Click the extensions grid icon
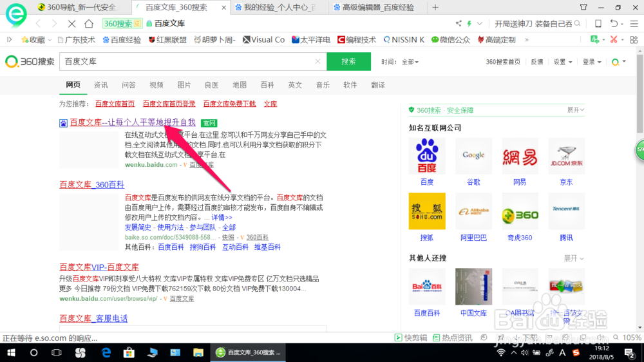The height and width of the screenshot is (362, 644). [634, 40]
